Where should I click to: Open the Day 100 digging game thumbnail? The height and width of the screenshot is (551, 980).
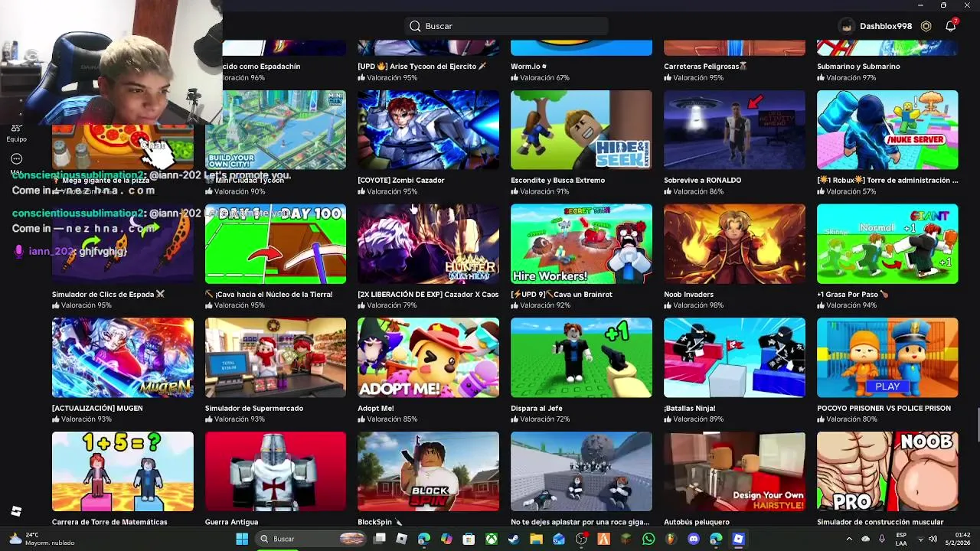[275, 244]
